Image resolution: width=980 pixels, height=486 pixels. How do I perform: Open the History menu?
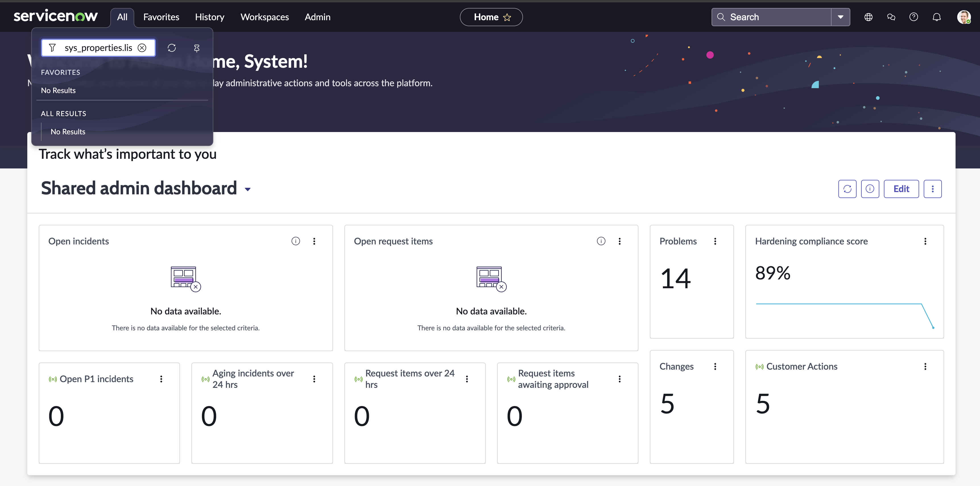pyautogui.click(x=210, y=17)
